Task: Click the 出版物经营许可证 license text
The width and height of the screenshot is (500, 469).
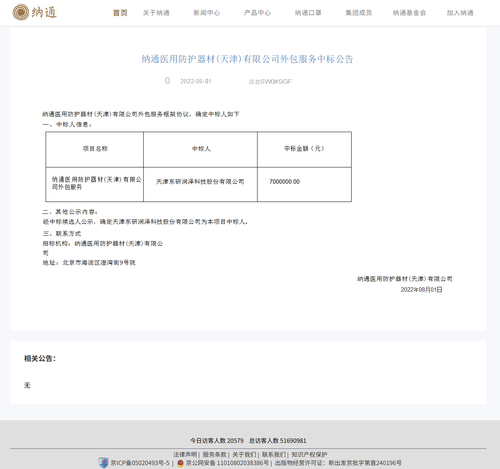Action: [338, 463]
